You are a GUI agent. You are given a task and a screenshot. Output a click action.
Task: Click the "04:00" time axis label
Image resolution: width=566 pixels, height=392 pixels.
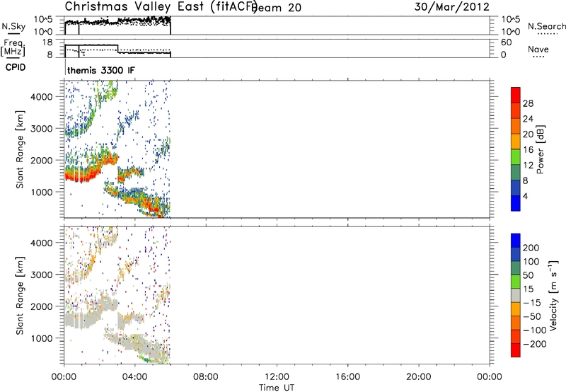point(134,377)
